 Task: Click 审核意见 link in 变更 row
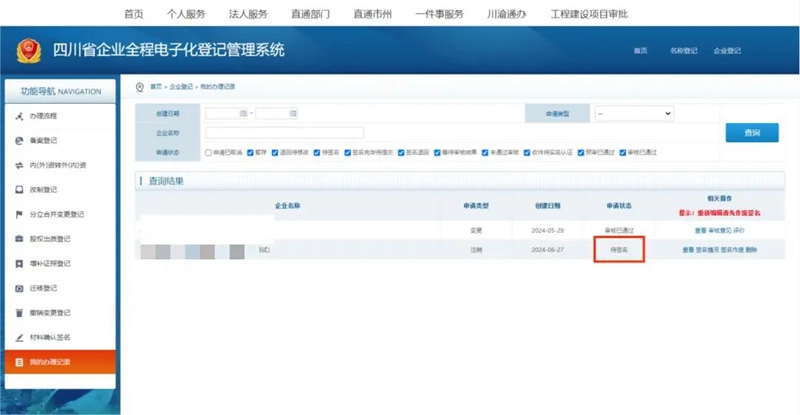(720, 231)
